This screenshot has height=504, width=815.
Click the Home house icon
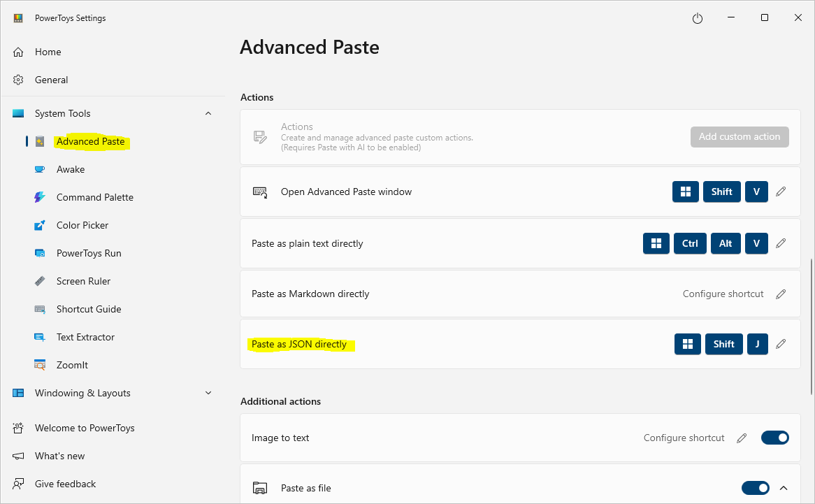[18, 52]
